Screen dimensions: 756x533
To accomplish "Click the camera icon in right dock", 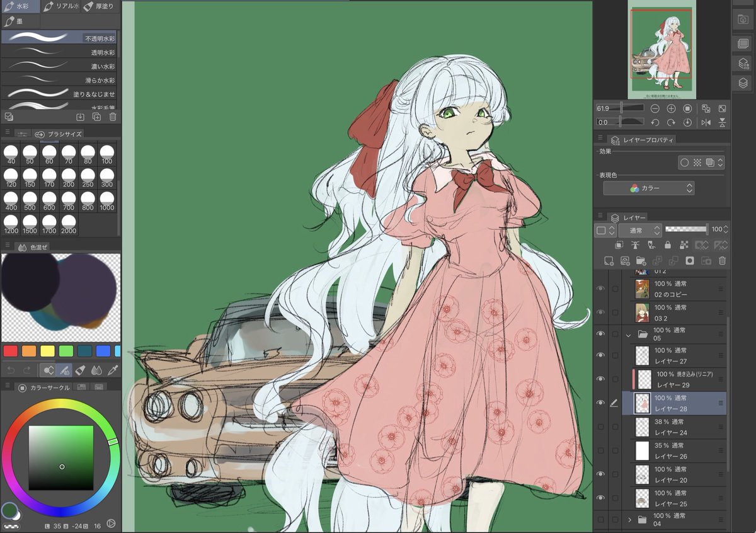I will (x=743, y=20).
